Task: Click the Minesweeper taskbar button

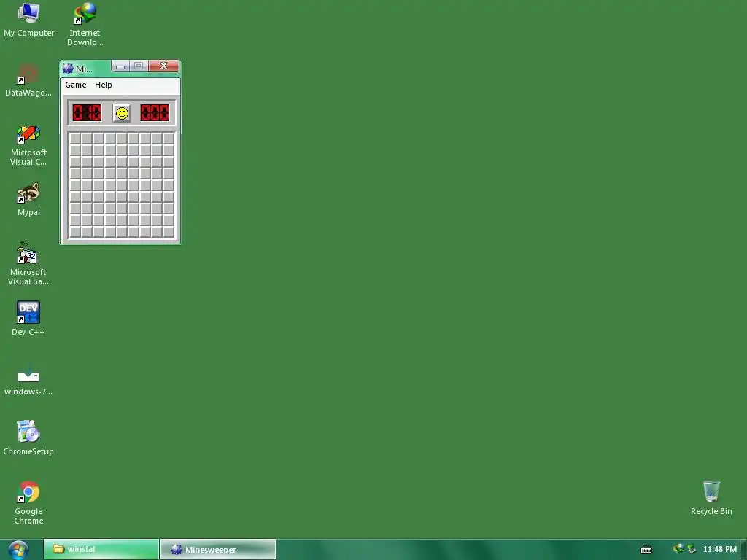Action: (217, 549)
